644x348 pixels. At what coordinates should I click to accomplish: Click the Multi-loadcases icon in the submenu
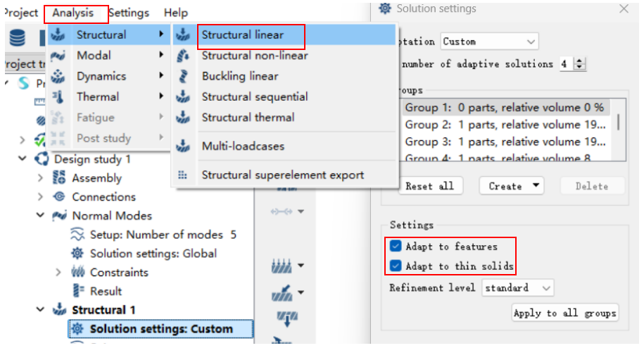tap(183, 146)
